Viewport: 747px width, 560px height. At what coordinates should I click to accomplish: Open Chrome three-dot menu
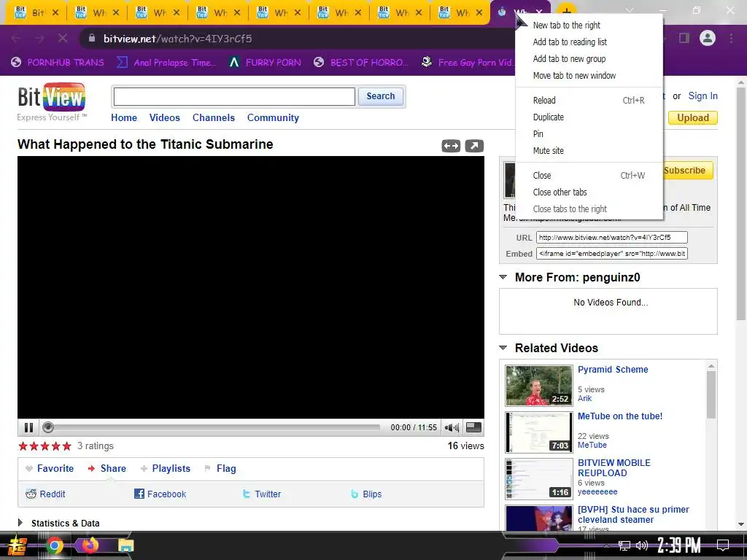click(x=731, y=38)
